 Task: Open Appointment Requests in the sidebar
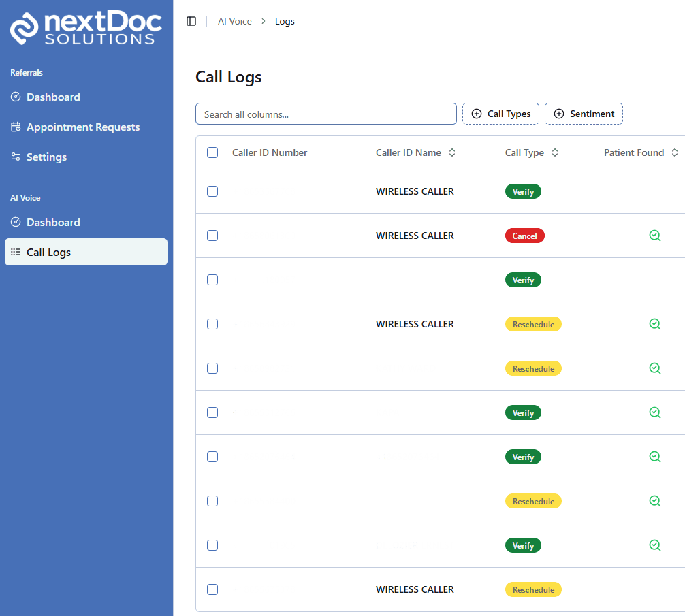(x=83, y=127)
